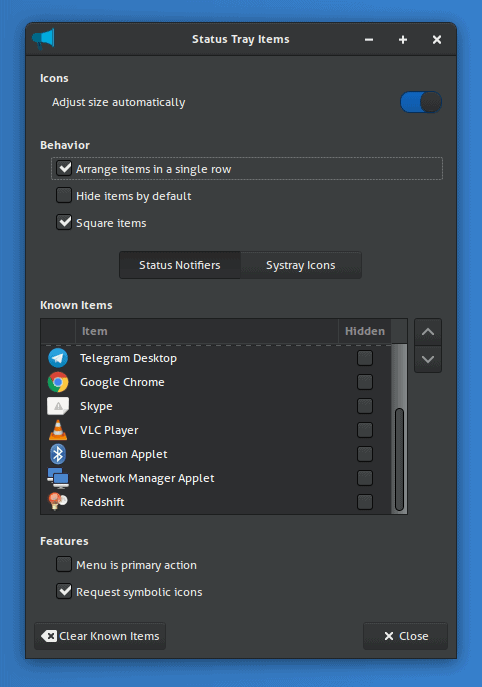The image size is (482, 687).
Task: Select the Skype tray item icon
Action: 58,406
